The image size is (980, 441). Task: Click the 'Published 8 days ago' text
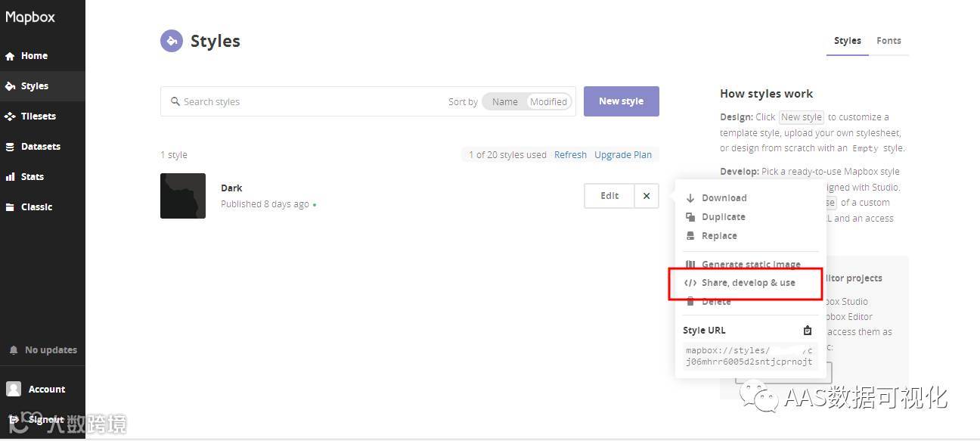coord(265,204)
